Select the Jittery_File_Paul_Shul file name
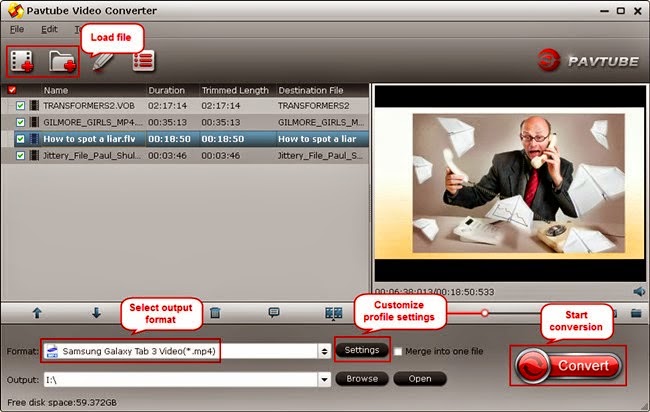This screenshot has height=412, width=650. tap(92, 155)
